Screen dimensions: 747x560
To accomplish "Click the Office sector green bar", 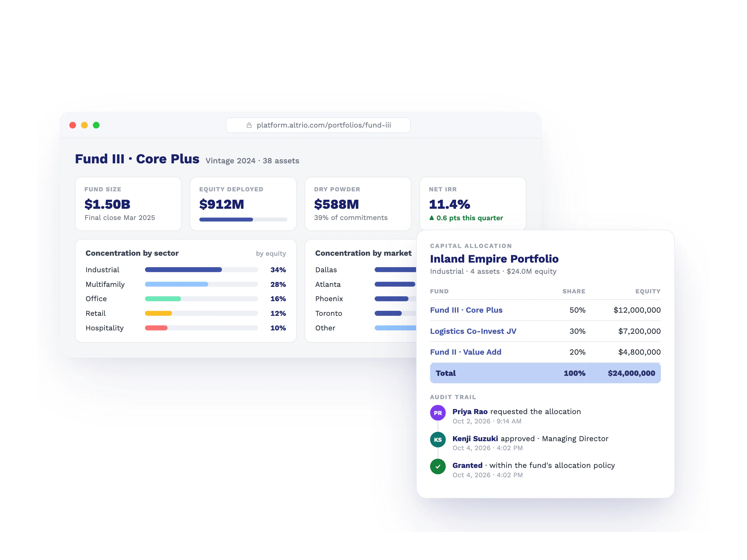I will pyautogui.click(x=163, y=299).
